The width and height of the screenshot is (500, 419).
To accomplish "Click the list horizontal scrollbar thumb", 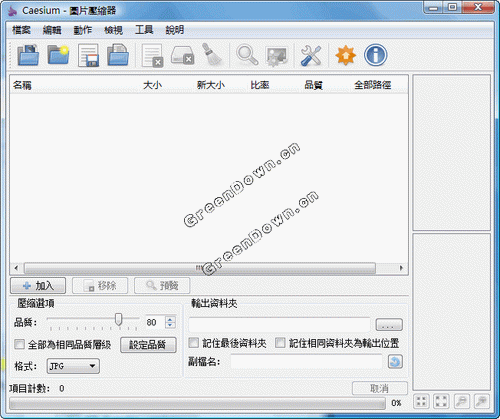I will click(x=200, y=268).
